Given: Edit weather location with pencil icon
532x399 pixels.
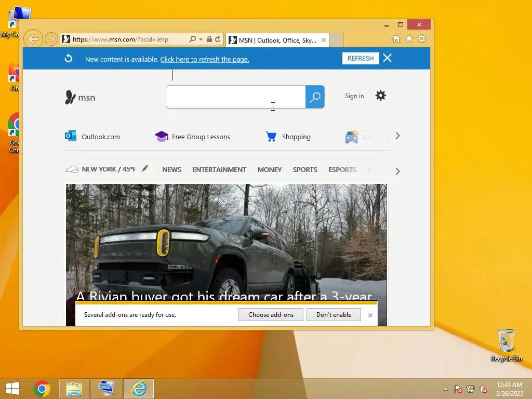Looking at the screenshot, I should [145, 168].
